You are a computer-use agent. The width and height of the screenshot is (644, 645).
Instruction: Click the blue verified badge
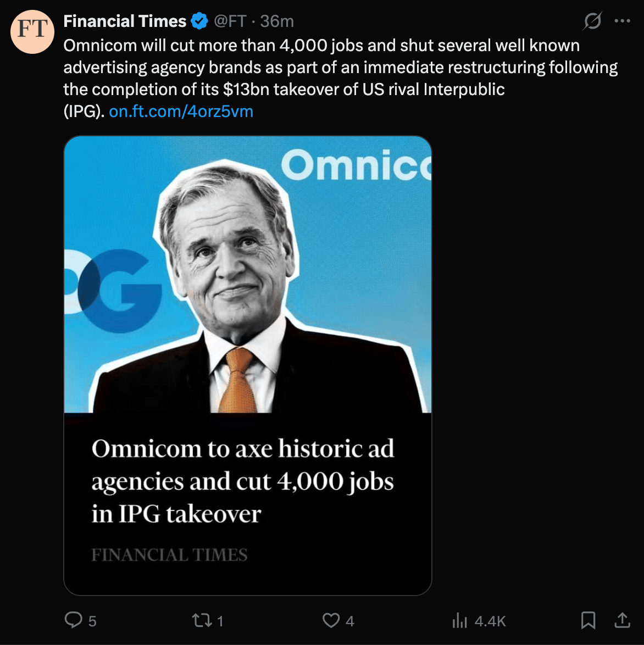pos(199,21)
